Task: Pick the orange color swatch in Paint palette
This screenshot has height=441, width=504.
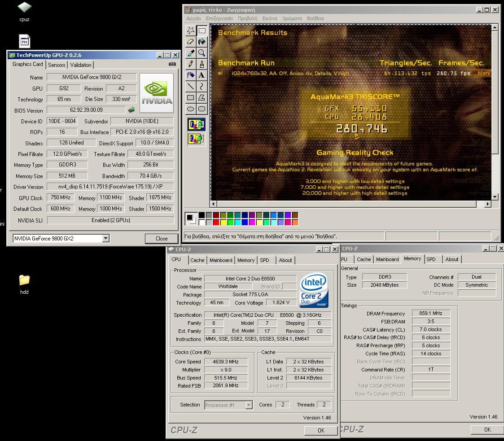Action: tap(295, 222)
